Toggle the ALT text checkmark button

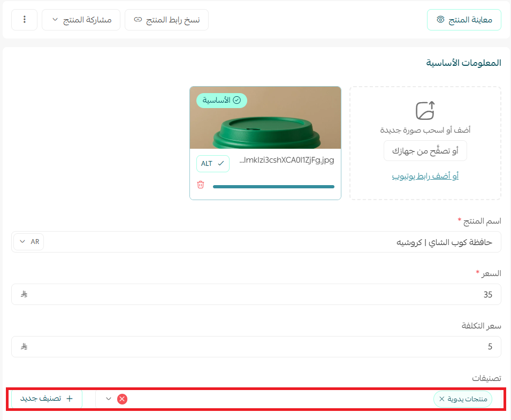[x=213, y=164]
